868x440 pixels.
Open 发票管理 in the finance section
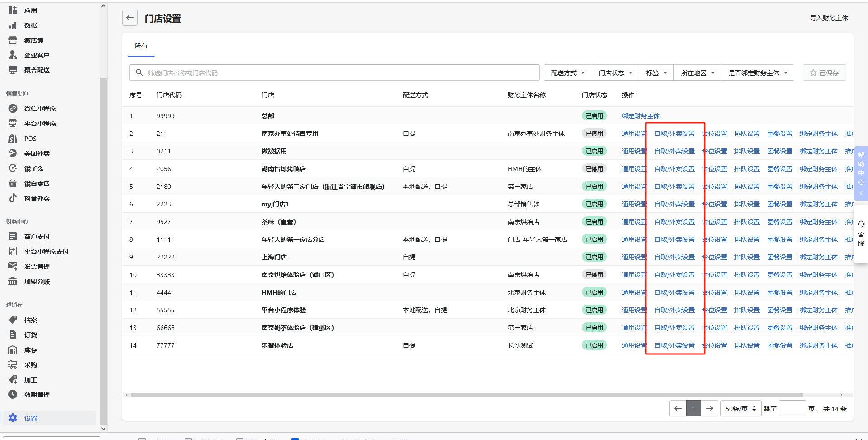click(x=37, y=267)
